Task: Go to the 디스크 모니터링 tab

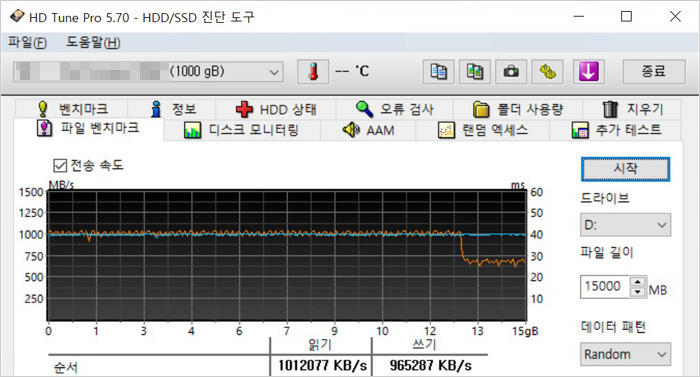Action: tap(242, 130)
